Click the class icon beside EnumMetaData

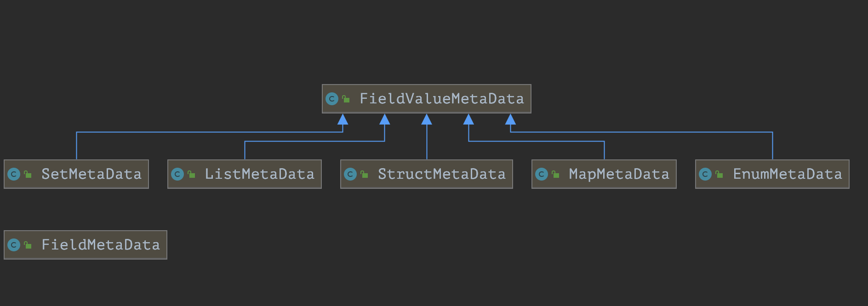[705, 174]
